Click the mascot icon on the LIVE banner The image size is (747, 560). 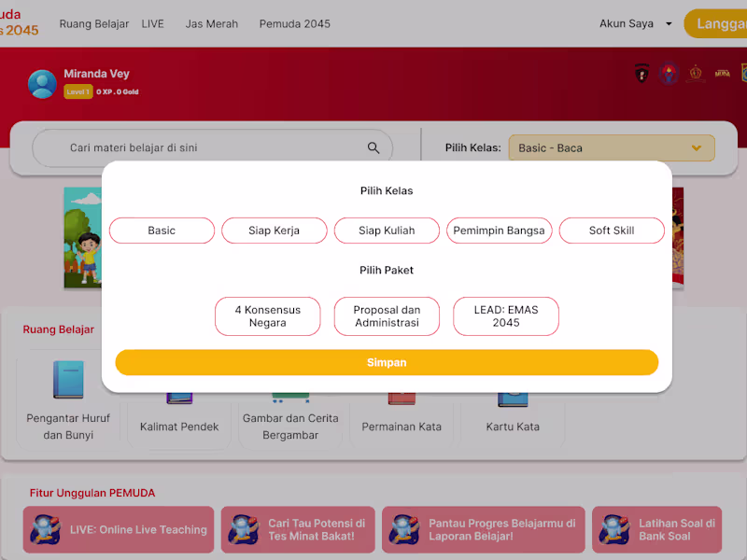click(x=46, y=529)
